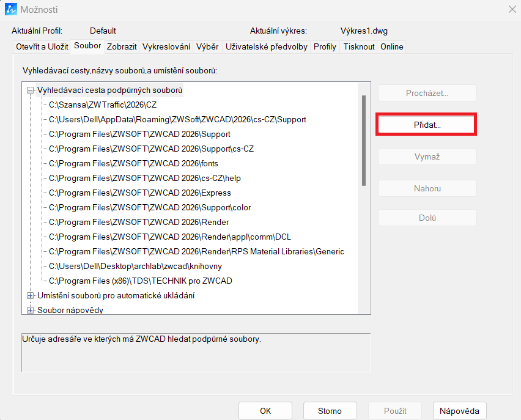Select the Soubor nápovědy tree label

[70, 310]
